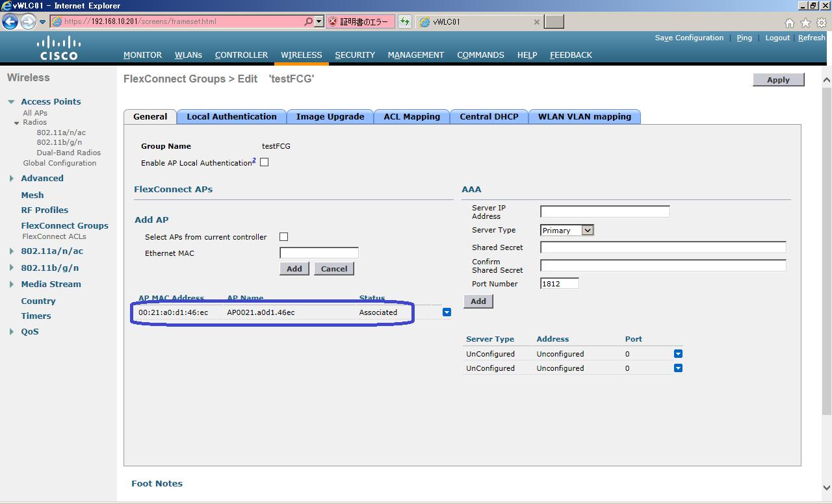The height and width of the screenshot is (504, 832).
Task: Click Save Configuration link
Action: (x=689, y=38)
